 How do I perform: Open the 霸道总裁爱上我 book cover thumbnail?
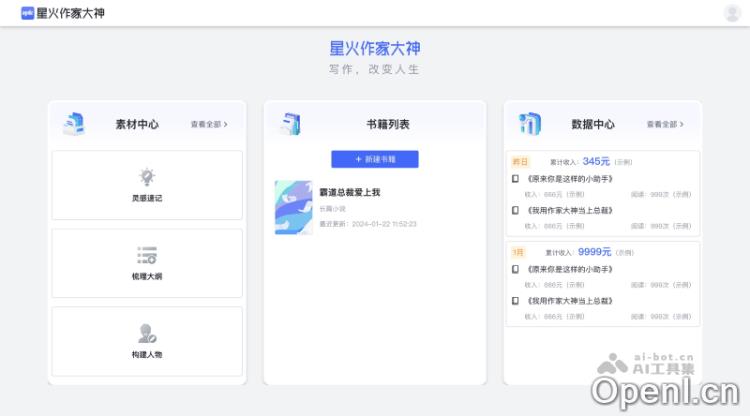click(294, 208)
